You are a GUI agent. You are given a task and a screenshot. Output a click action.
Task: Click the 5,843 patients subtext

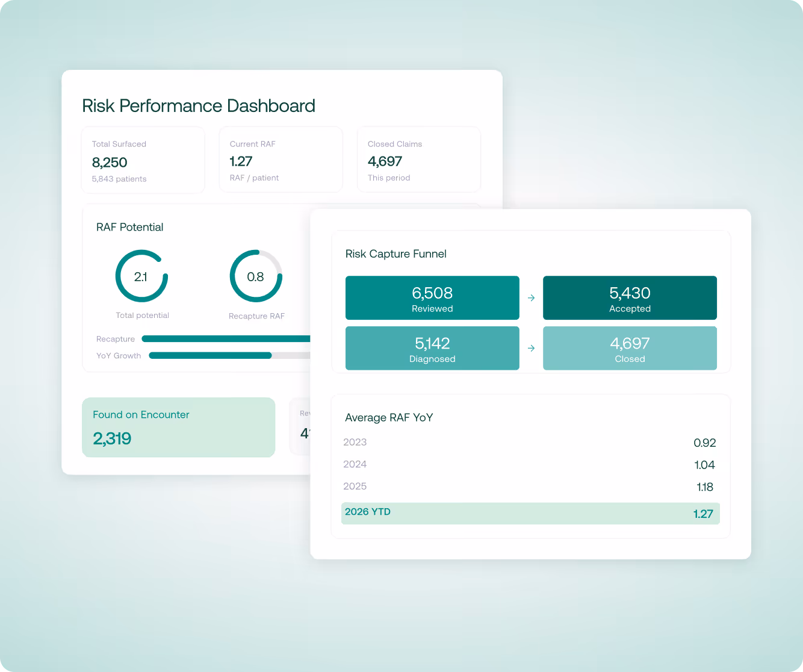[x=119, y=179]
